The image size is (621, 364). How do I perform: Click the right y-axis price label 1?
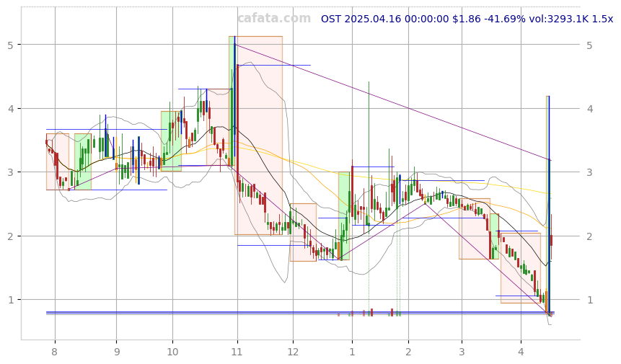(x=590, y=300)
